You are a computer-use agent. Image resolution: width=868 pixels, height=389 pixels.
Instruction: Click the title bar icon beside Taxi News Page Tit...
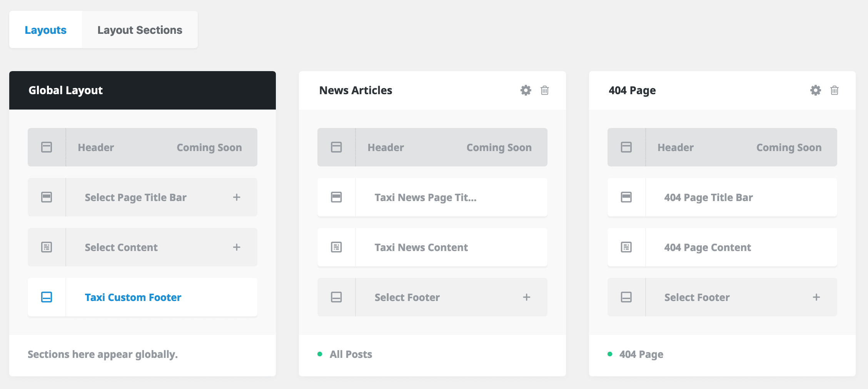[x=336, y=197]
